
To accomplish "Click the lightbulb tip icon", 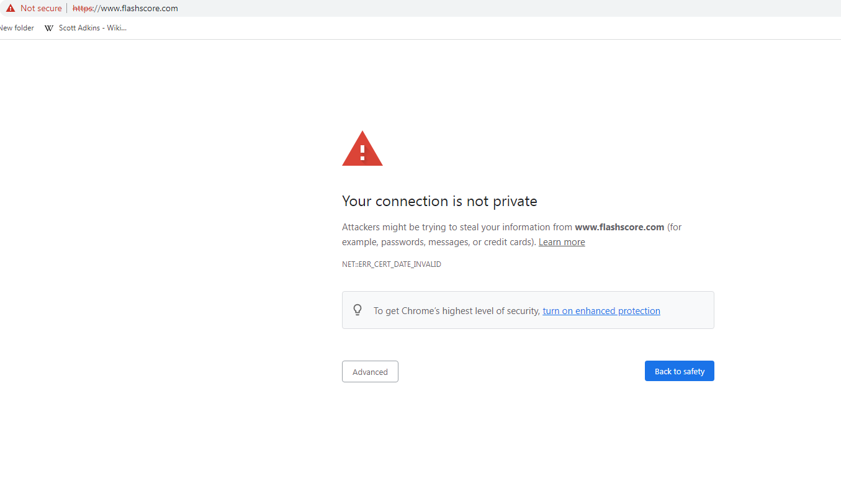I will tap(358, 310).
